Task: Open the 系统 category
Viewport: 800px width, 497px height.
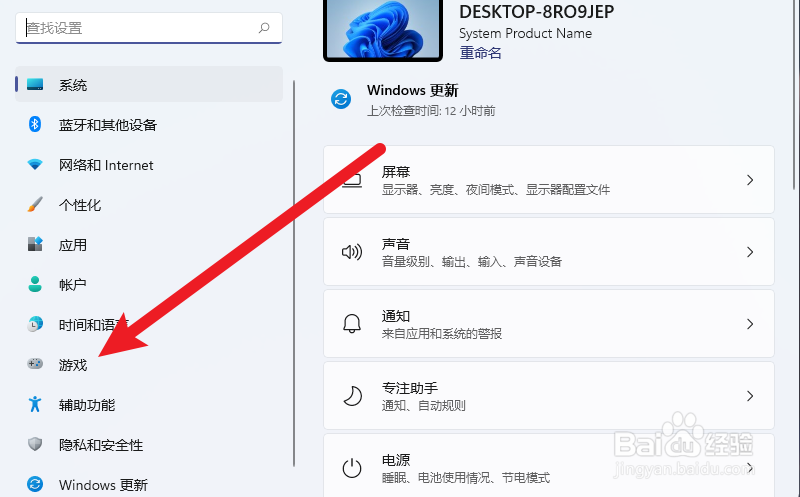Action: [149, 84]
